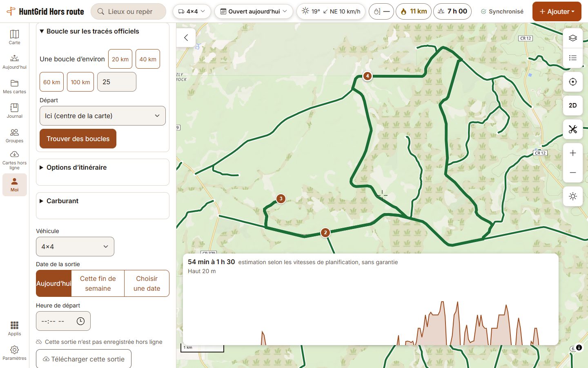Open Mes cartes folder
The width and height of the screenshot is (588, 368).
coord(14,86)
